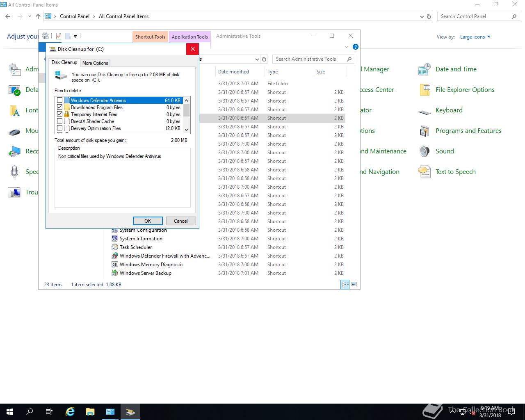Image resolution: width=525 pixels, height=420 pixels.
Task: Expand Administrative Tools address dropdown
Action: [257, 59]
